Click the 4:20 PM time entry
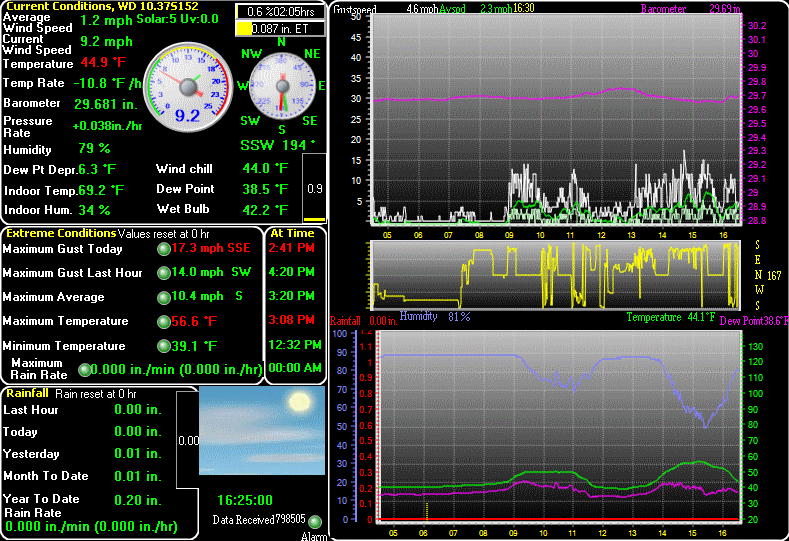Image resolution: width=789 pixels, height=541 pixels. 292,272
